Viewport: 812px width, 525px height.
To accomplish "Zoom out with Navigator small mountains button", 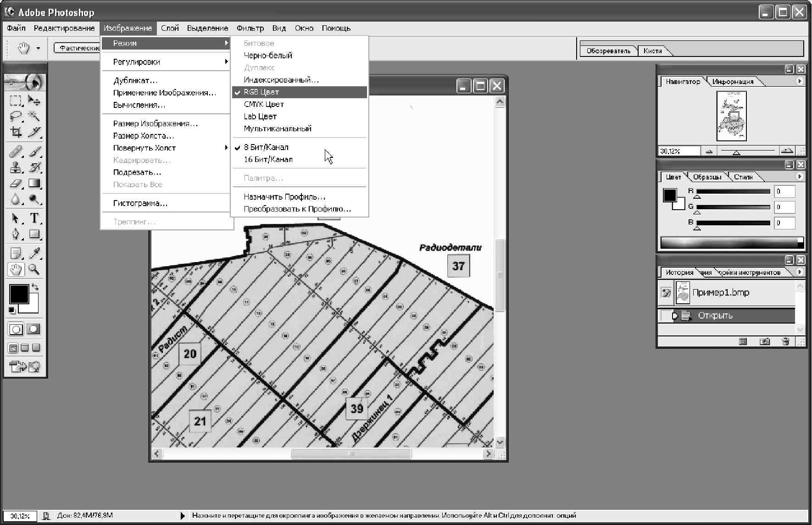I will tap(709, 151).
